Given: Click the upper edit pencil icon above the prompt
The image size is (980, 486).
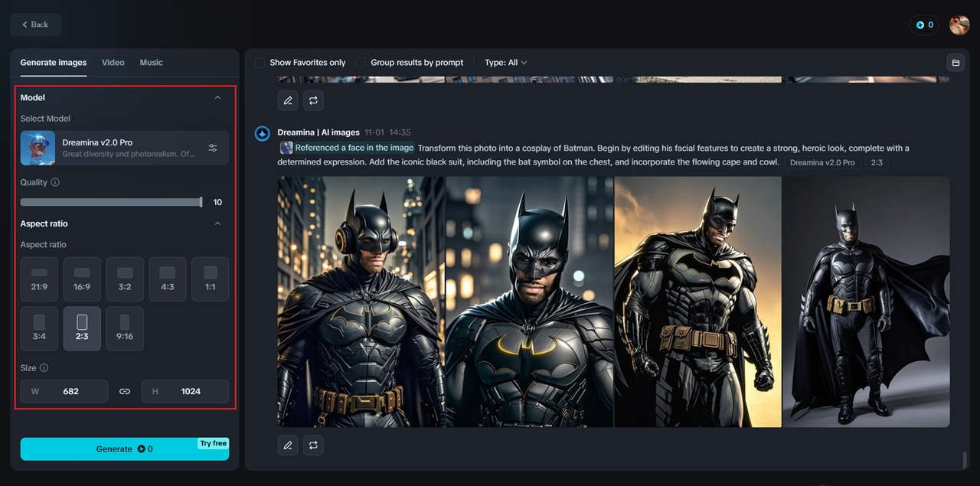Looking at the screenshot, I should tap(288, 100).
